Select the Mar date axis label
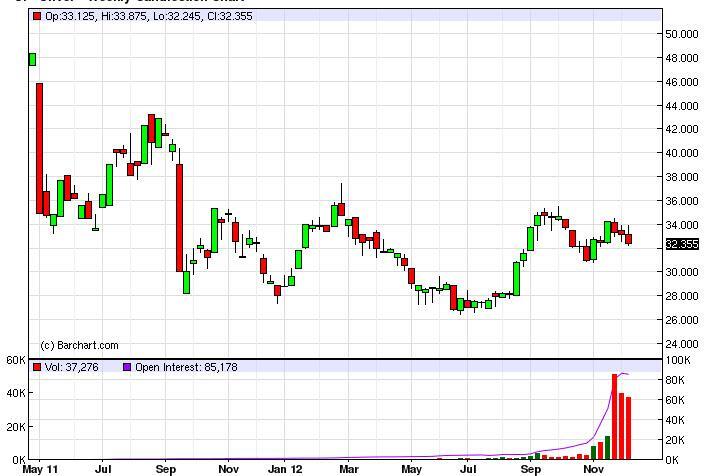708x476 pixels. coord(348,468)
